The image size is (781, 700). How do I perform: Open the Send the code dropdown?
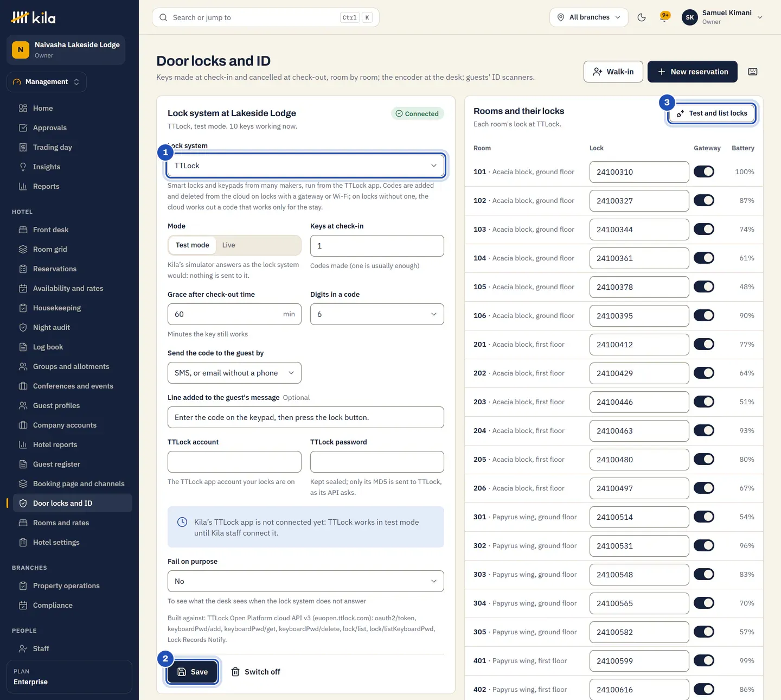(x=234, y=373)
